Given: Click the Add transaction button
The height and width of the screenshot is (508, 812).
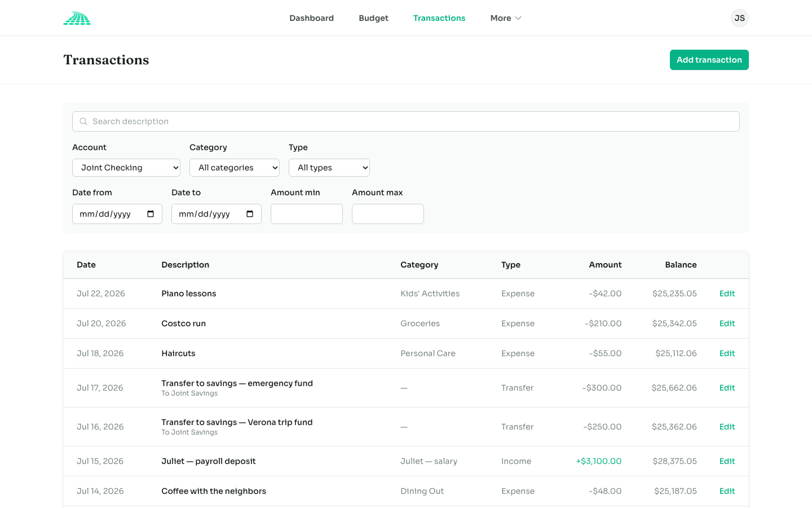Looking at the screenshot, I should pos(709,60).
